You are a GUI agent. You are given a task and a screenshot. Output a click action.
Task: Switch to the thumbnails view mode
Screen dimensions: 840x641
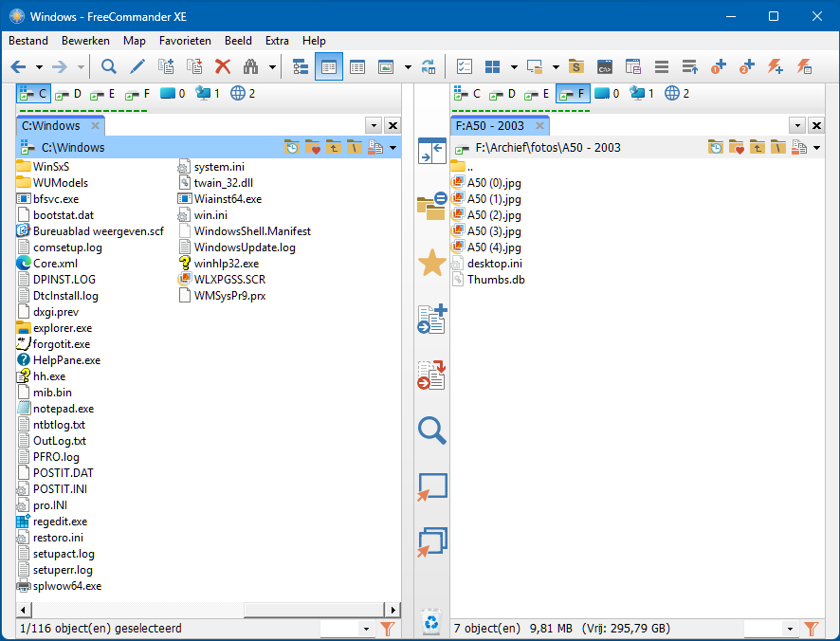[x=386, y=67]
